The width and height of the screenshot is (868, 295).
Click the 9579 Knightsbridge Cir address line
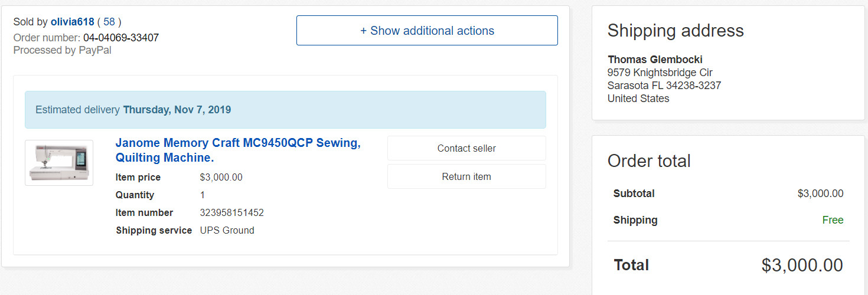tap(660, 73)
